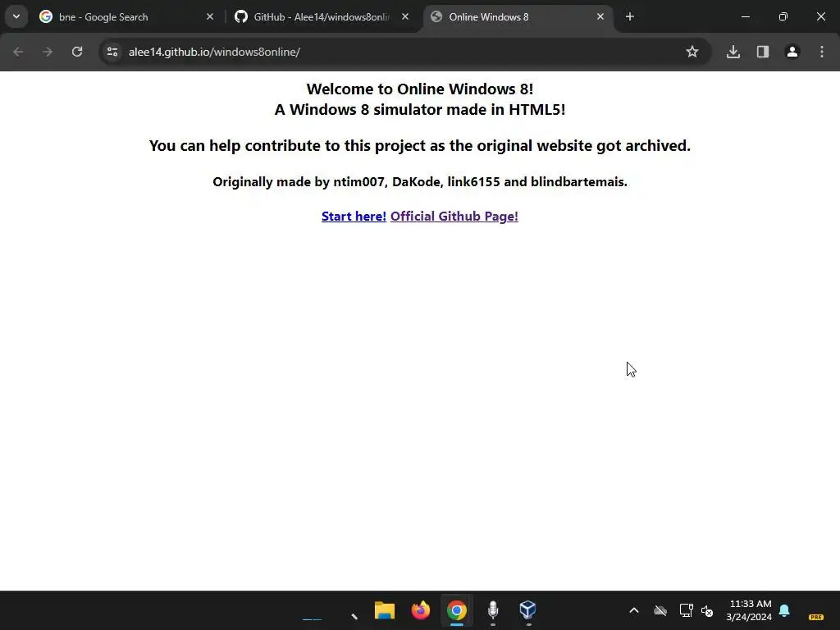Close the Online Windows 8 tab

(600, 17)
